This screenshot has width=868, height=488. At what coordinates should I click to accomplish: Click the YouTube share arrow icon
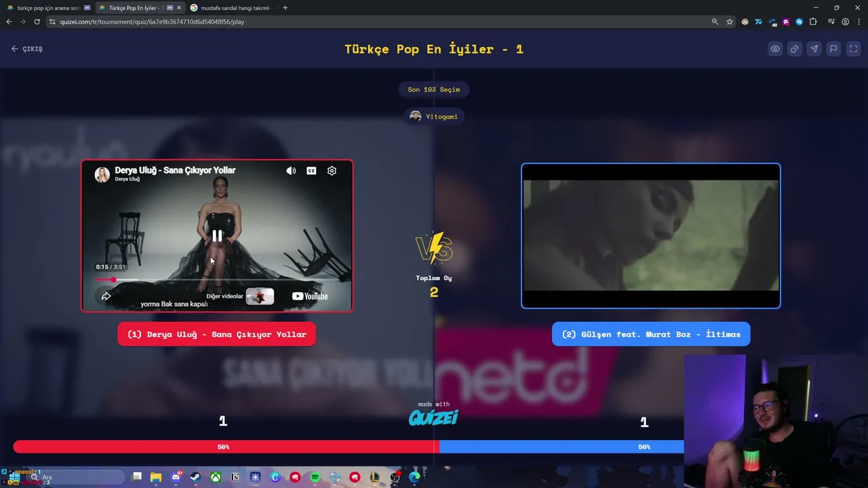(x=106, y=296)
